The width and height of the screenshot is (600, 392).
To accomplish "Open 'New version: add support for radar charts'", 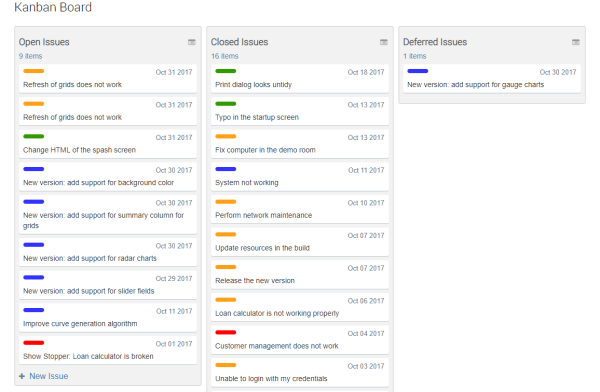I will [108, 252].
